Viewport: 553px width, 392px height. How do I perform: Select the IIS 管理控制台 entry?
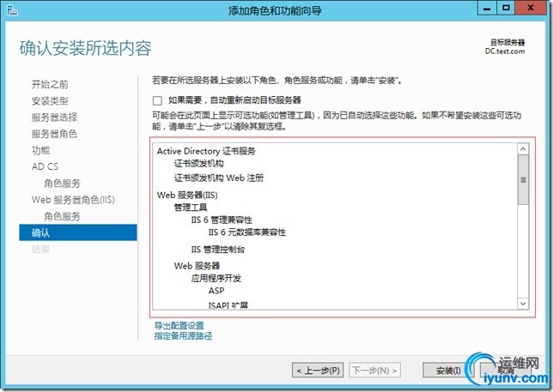click(217, 250)
